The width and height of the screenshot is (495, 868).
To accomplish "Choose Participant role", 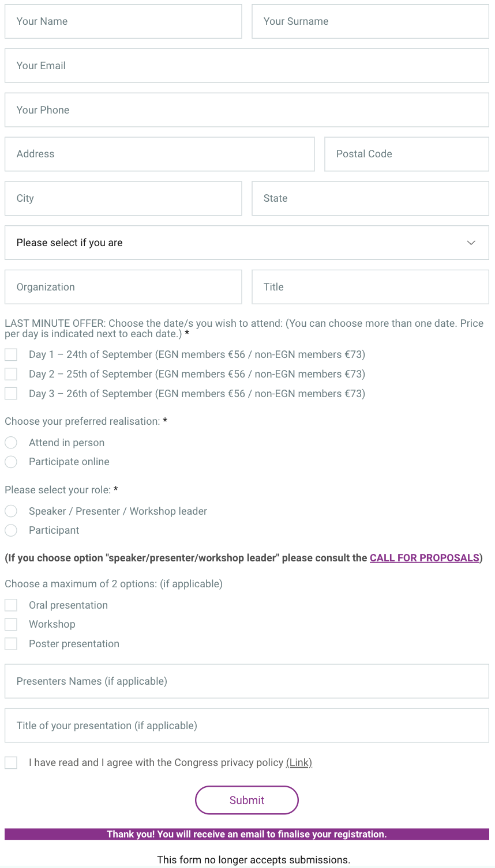I will (x=11, y=530).
